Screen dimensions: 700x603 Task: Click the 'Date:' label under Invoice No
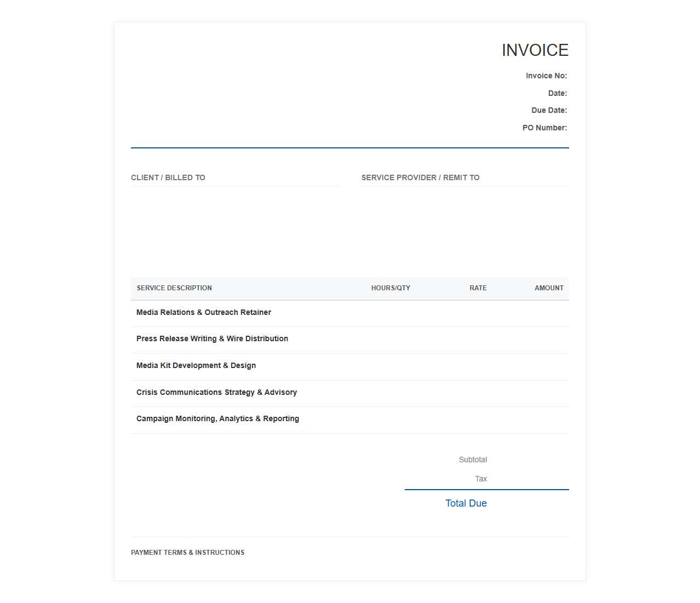click(558, 93)
